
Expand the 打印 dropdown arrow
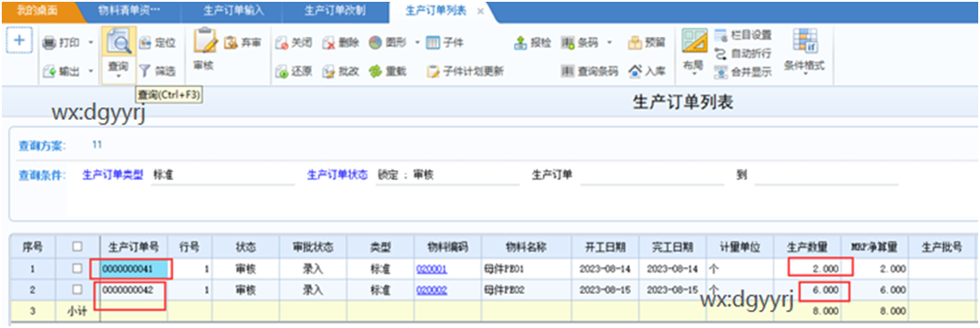tap(90, 42)
